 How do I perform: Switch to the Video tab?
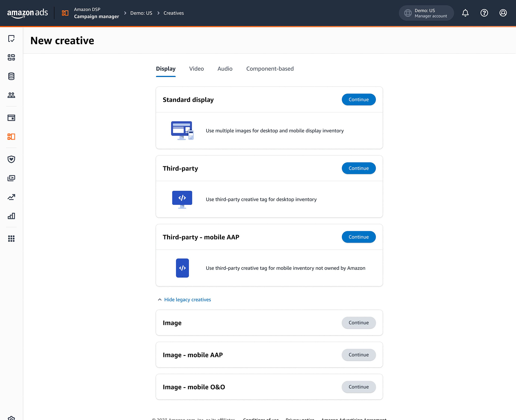(x=196, y=69)
